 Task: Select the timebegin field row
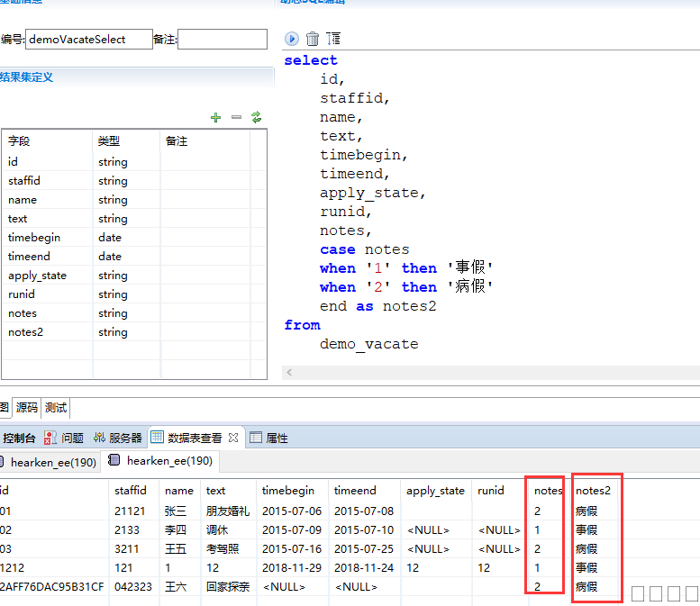(134, 238)
